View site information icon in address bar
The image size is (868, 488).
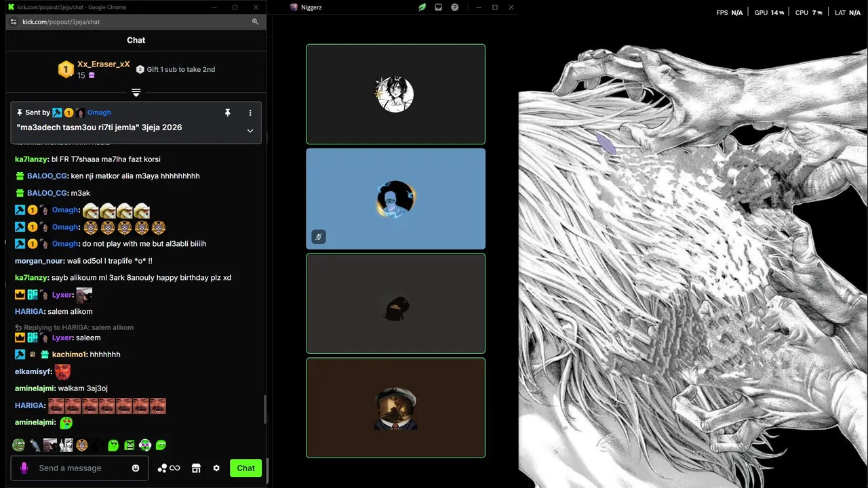pyautogui.click(x=14, y=22)
